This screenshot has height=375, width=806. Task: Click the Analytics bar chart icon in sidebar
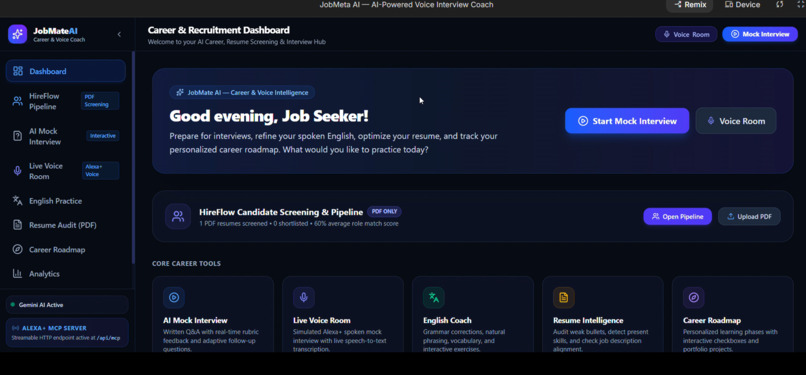[x=17, y=274]
